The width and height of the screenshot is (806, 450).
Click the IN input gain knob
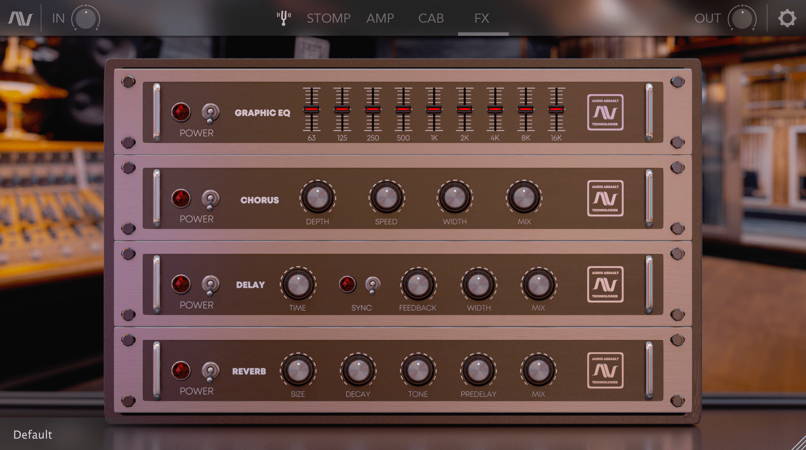point(86,18)
